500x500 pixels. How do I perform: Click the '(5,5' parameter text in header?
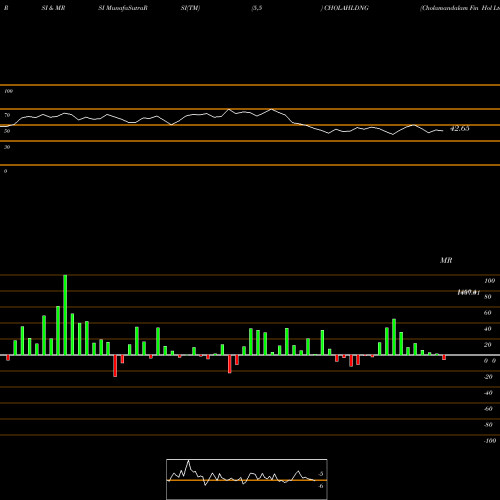[257, 8]
